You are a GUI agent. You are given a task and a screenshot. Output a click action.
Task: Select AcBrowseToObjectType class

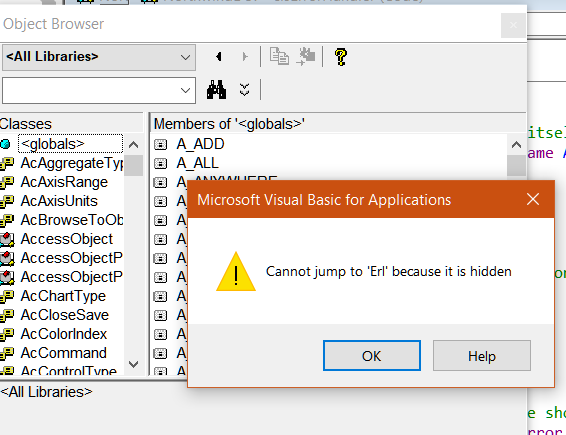pos(71,220)
